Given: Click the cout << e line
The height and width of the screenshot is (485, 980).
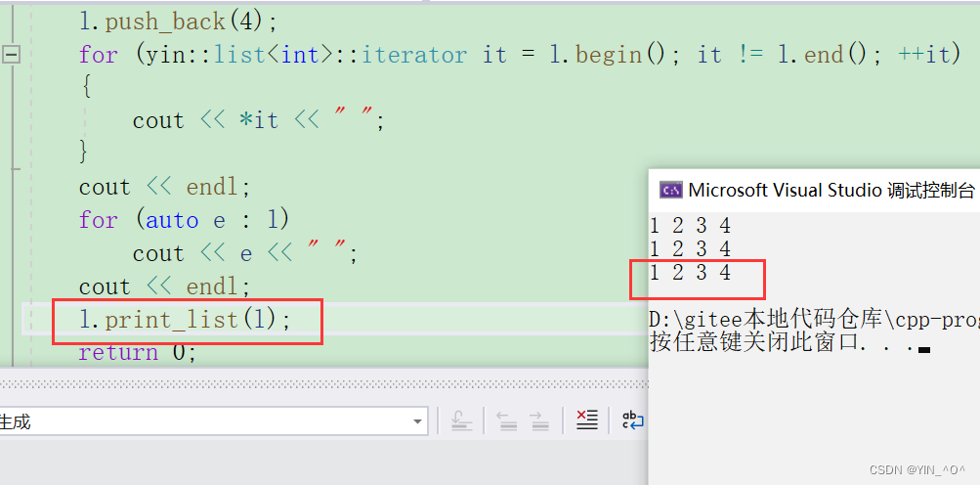Looking at the screenshot, I should pyautogui.click(x=245, y=253).
